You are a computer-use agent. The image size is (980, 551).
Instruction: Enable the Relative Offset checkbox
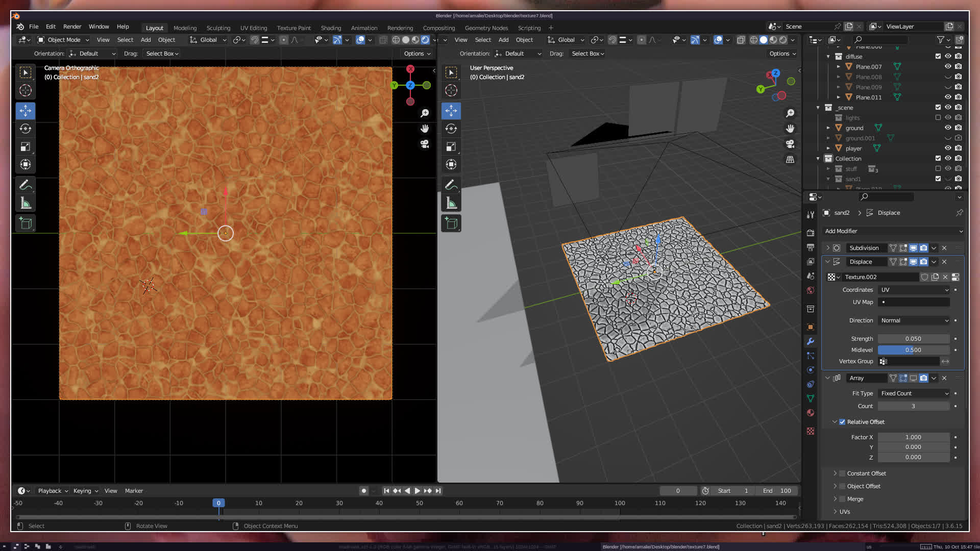842,422
